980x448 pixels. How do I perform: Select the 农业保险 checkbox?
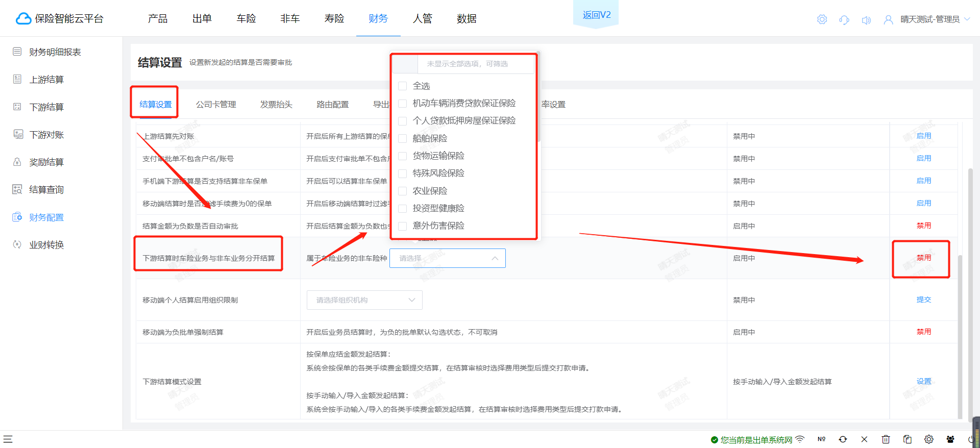402,191
